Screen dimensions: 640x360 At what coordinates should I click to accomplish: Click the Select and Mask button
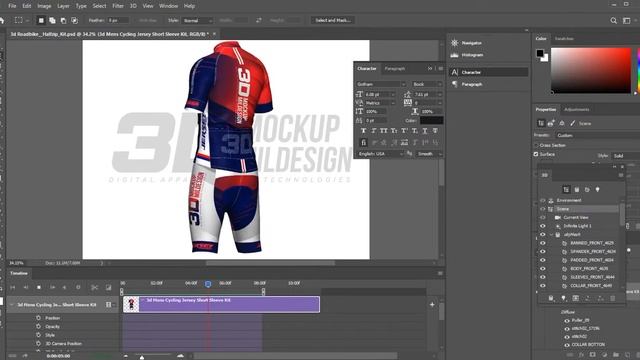333,20
